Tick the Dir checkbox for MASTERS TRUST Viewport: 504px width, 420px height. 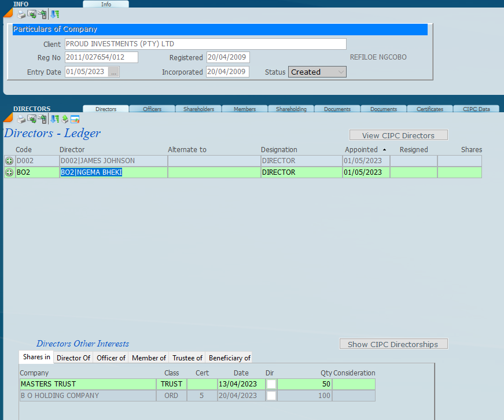tap(271, 384)
